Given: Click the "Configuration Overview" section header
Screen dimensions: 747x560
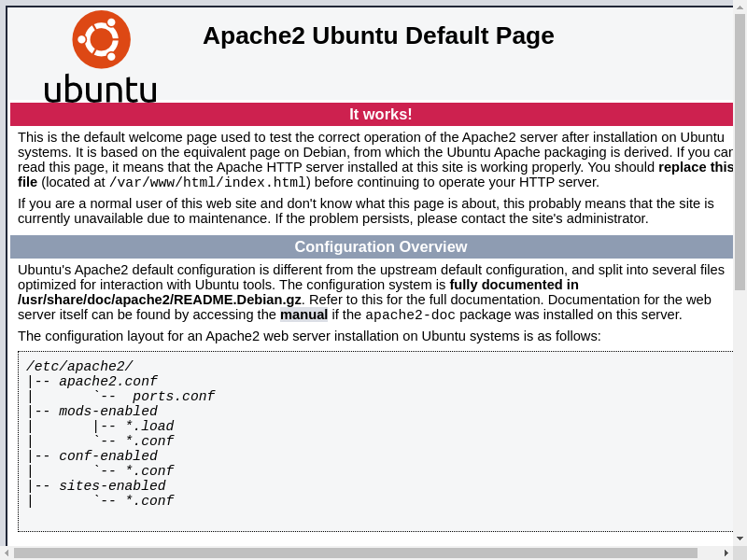Looking at the screenshot, I should [x=380, y=246].
